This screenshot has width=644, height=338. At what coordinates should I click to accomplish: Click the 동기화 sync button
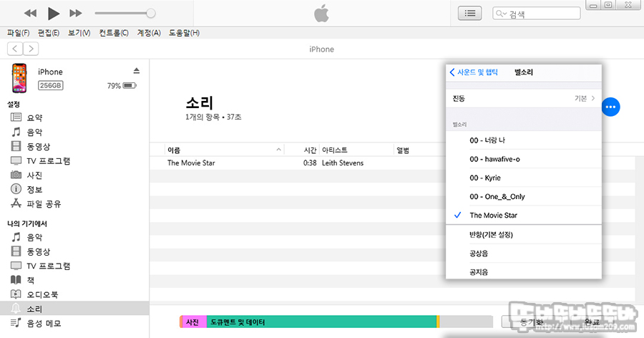click(x=532, y=322)
